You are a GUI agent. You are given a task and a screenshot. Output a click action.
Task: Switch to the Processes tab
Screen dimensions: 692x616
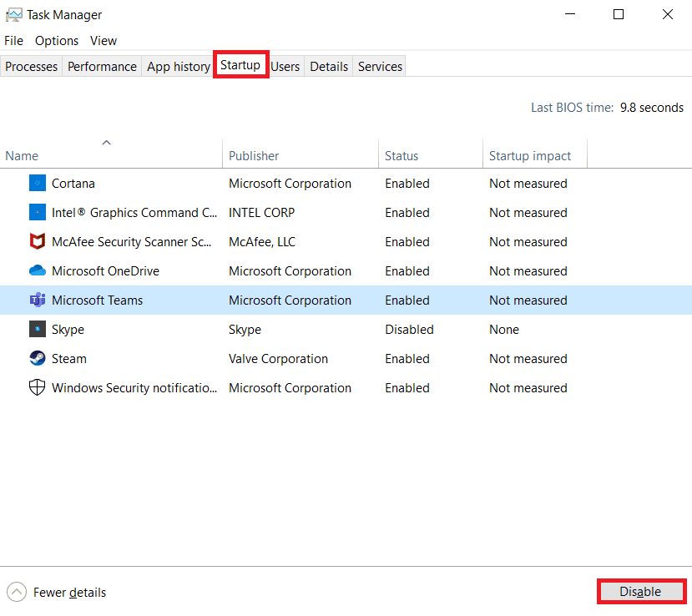click(x=31, y=65)
